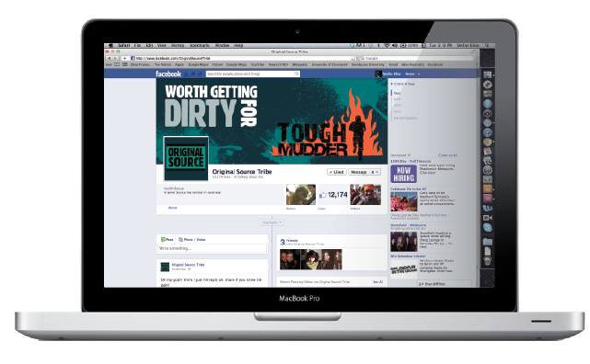Screen dimensions: 590x364
Task: Open the Photos thumbnail tile
Action: pos(301,194)
